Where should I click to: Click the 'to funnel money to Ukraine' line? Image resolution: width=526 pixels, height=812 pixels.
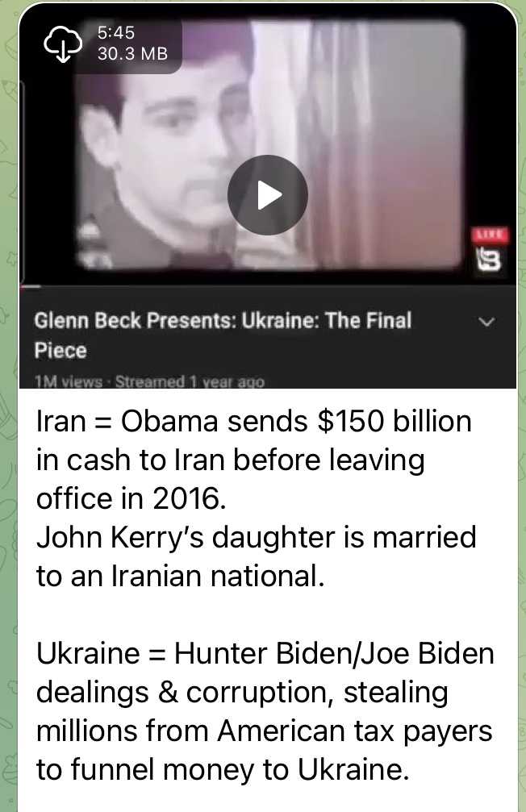coord(223,769)
